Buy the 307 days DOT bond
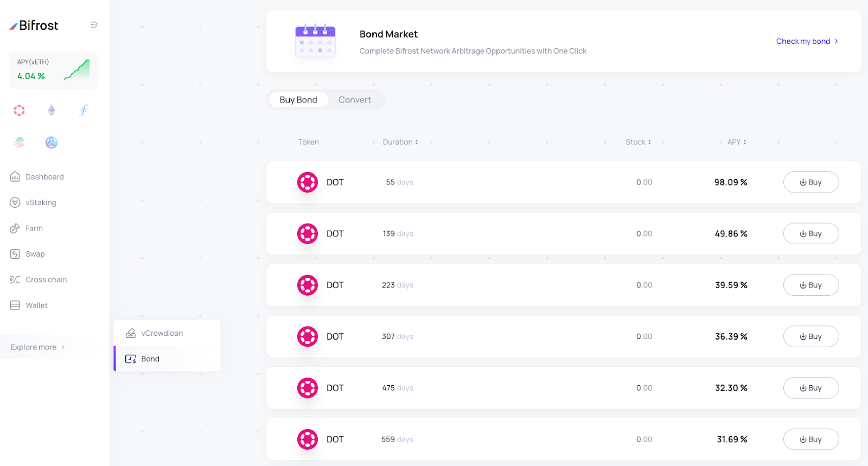 (811, 336)
